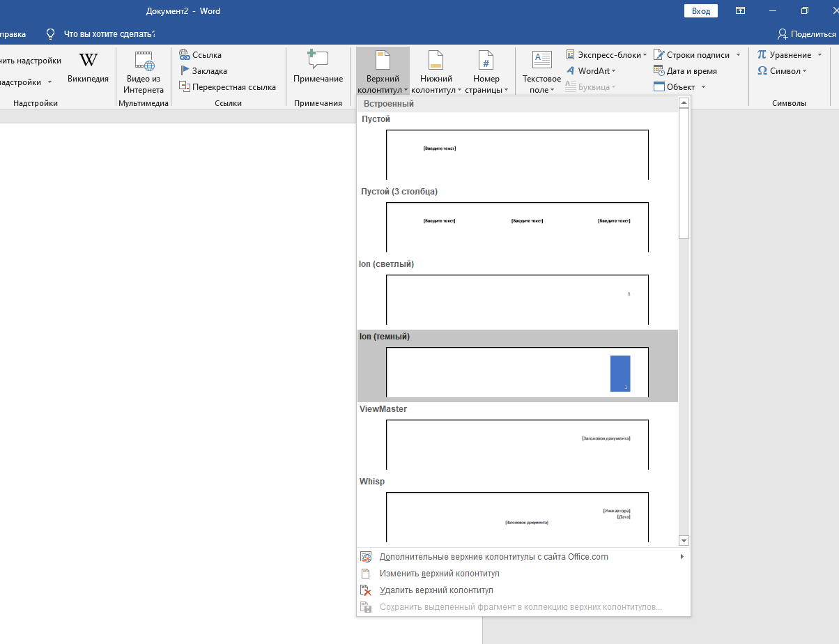The height and width of the screenshot is (644, 839).
Task: Insert a Перекрестная ссылка cross-reference
Action: (x=228, y=87)
